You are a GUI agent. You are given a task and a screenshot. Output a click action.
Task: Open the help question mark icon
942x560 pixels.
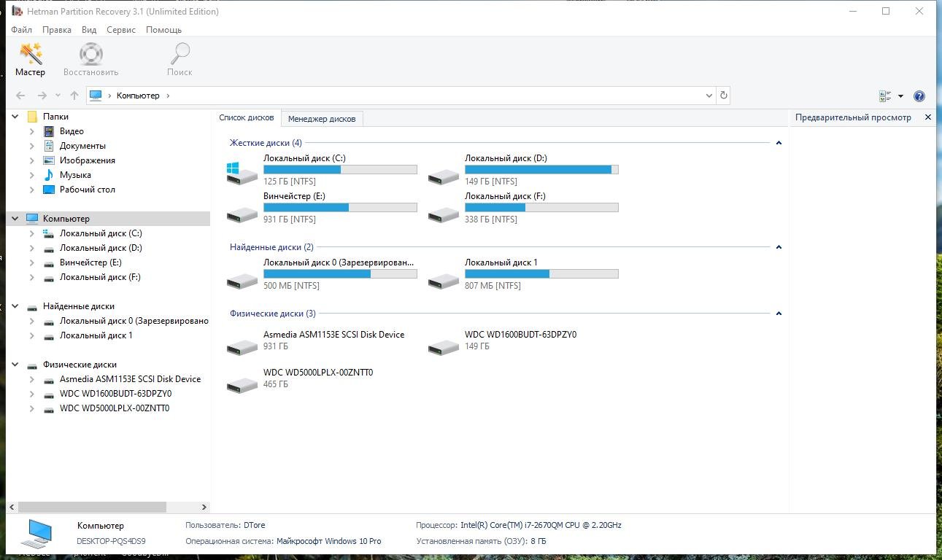click(919, 96)
